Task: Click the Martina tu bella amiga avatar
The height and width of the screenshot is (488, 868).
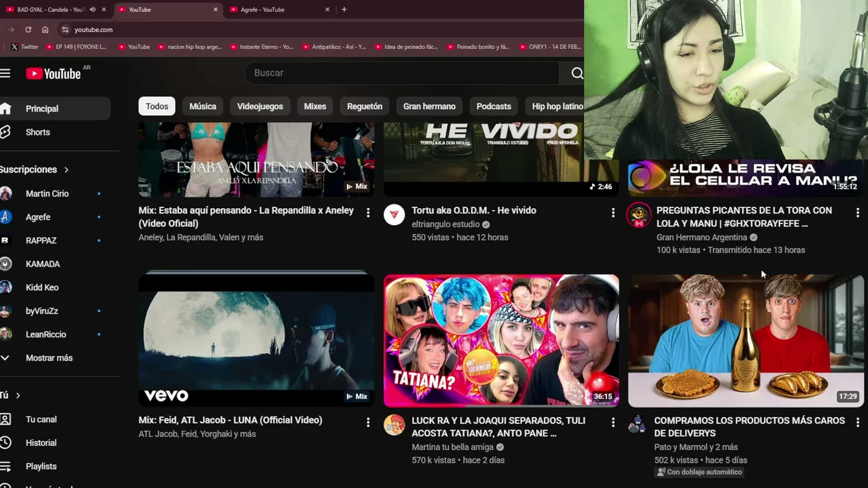Action: (394, 425)
